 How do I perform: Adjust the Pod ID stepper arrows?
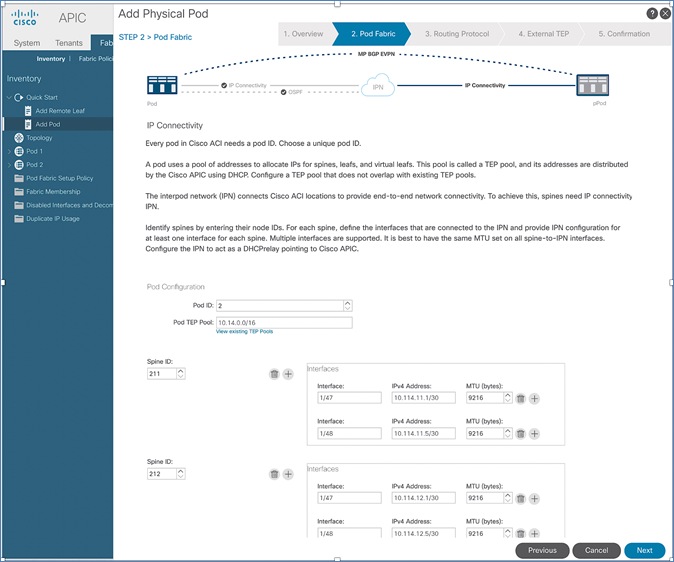(348, 306)
